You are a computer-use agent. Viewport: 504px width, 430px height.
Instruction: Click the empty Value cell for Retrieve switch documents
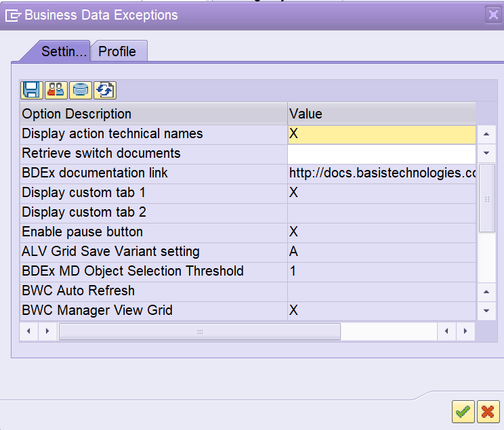click(381, 154)
